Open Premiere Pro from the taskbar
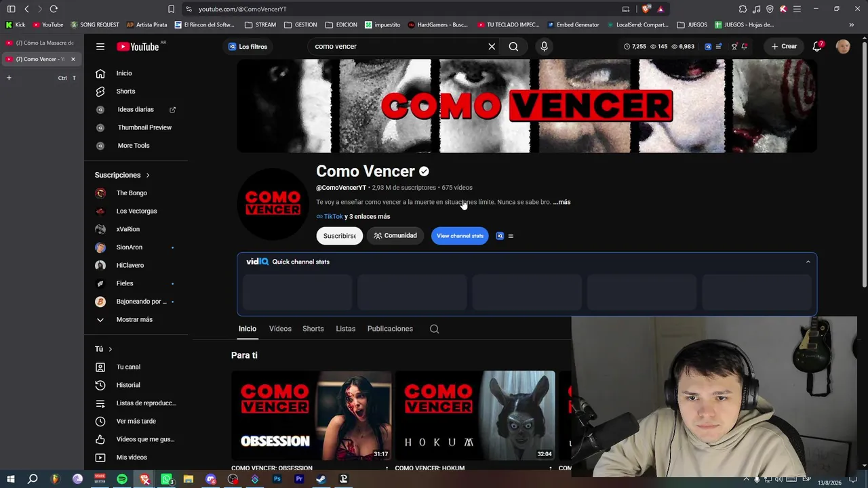This screenshot has width=868, height=488. coord(299,479)
